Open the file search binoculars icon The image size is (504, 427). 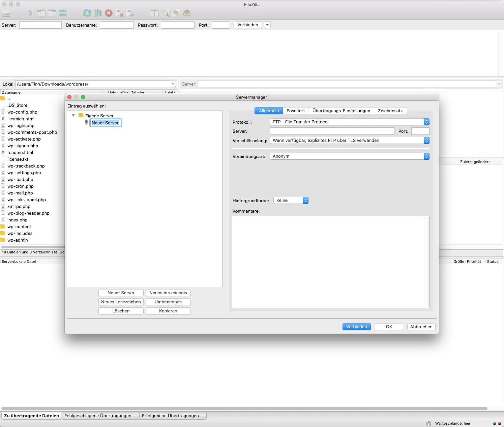187,13
